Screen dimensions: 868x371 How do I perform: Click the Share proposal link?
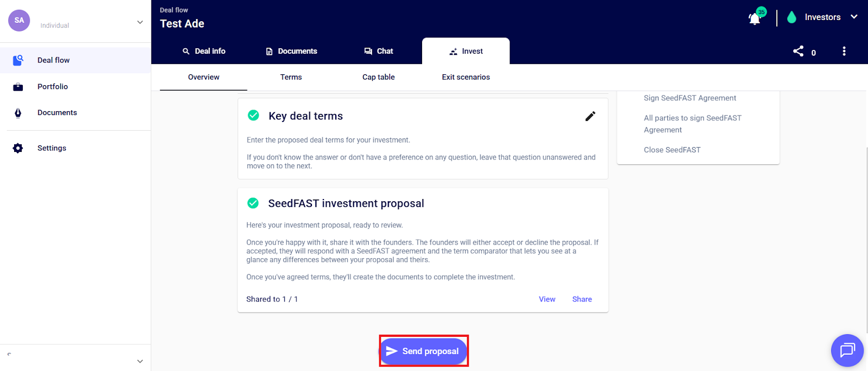click(582, 299)
